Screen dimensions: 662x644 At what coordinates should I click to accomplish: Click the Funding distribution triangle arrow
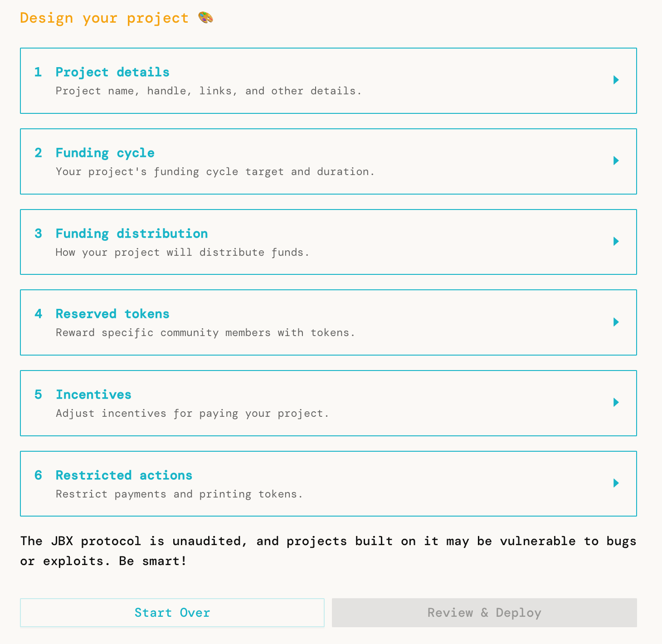[616, 241]
